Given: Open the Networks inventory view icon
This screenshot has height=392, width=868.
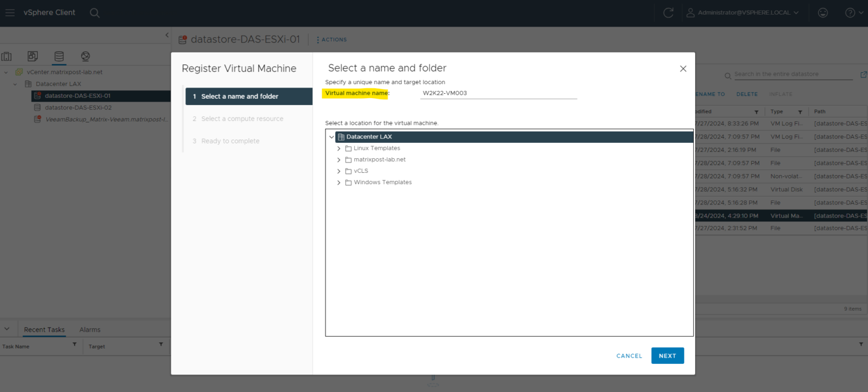Looking at the screenshot, I should coord(85,56).
